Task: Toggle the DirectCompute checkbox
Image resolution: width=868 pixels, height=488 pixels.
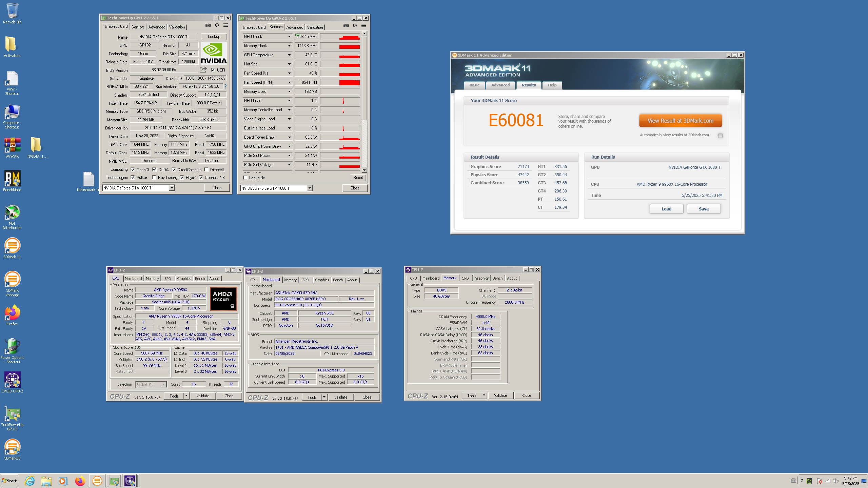Action: pos(174,169)
